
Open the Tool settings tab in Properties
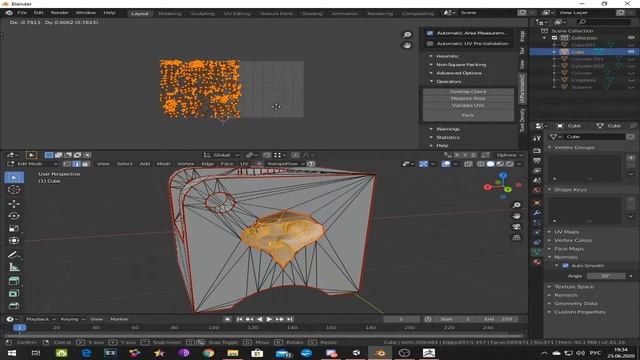point(537,139)
